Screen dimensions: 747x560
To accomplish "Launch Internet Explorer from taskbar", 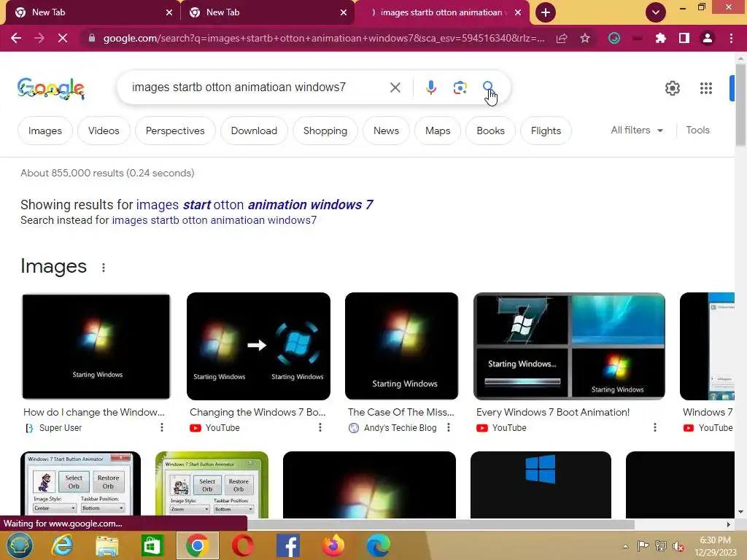I will (x=62, y=545).
